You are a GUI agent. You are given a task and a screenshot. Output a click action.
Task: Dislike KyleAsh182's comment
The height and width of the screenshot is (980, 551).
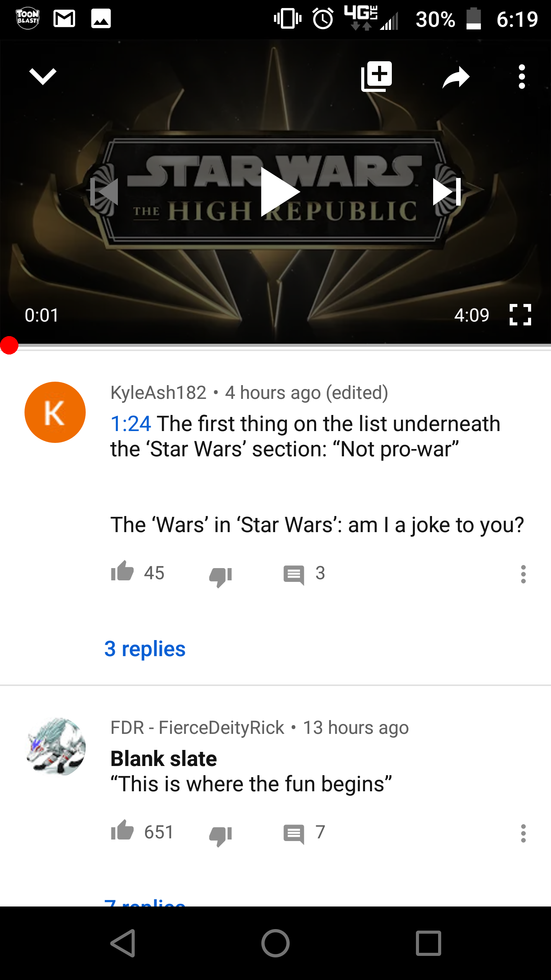tap(220, 576)
